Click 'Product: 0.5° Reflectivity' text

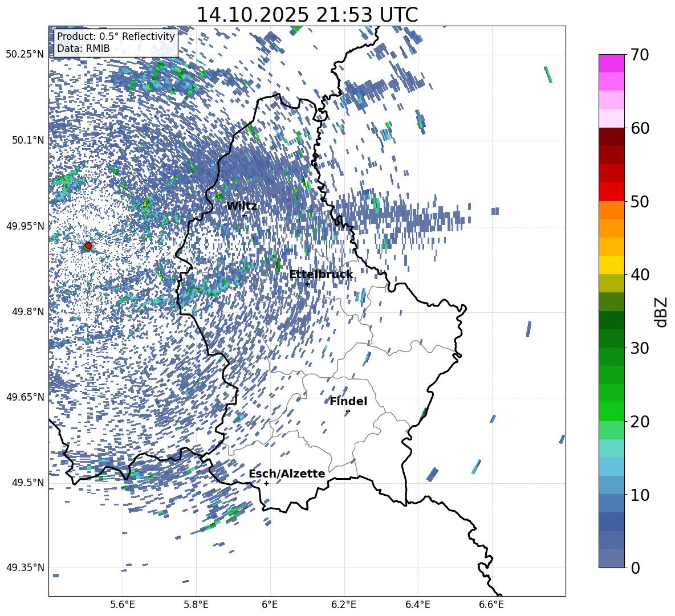[116, 36]
